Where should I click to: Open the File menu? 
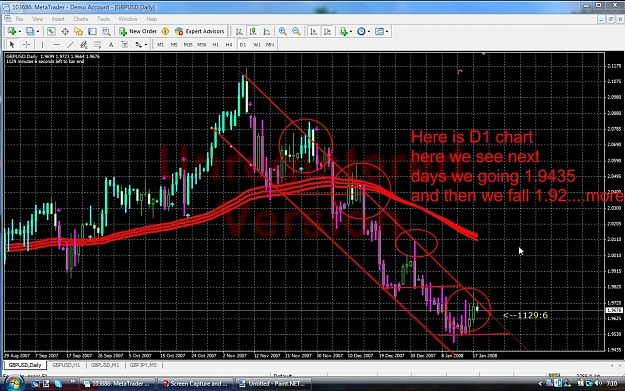19,19
